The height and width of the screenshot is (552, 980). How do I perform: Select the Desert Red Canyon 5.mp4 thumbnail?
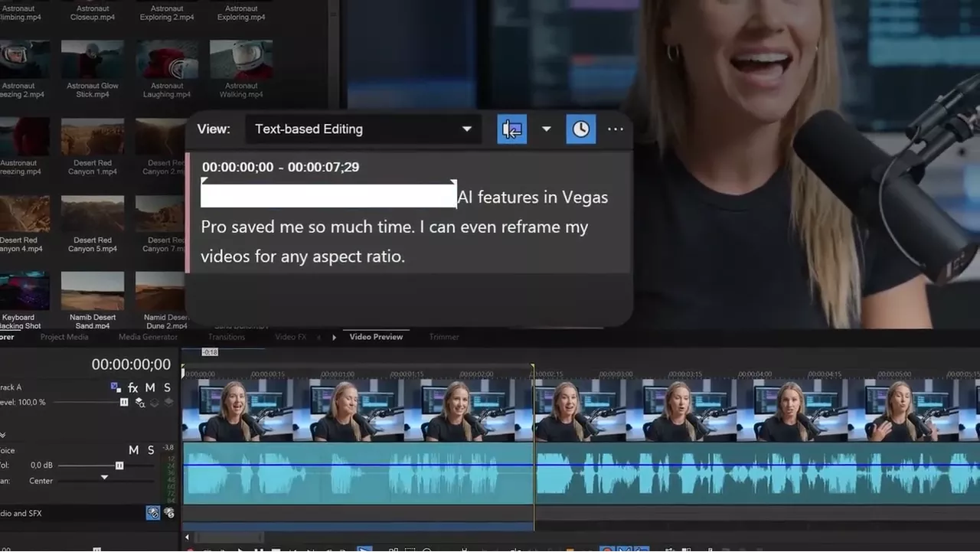93,214
